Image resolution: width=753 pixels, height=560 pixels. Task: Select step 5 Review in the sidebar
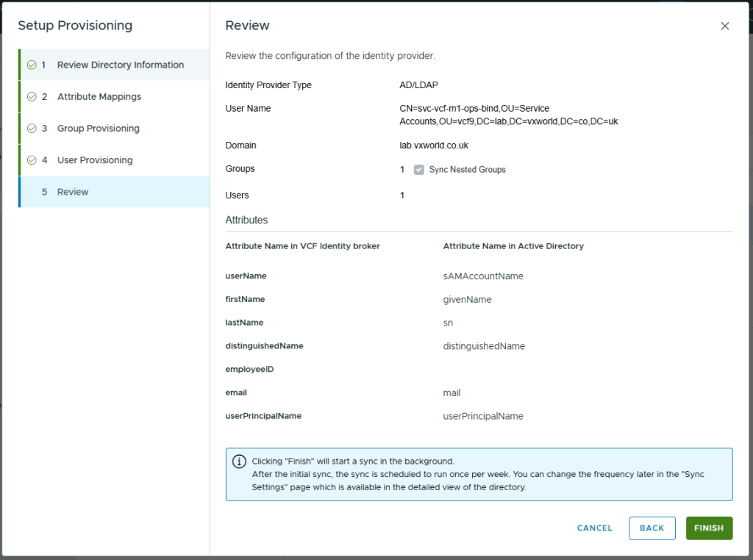(73, 192)
